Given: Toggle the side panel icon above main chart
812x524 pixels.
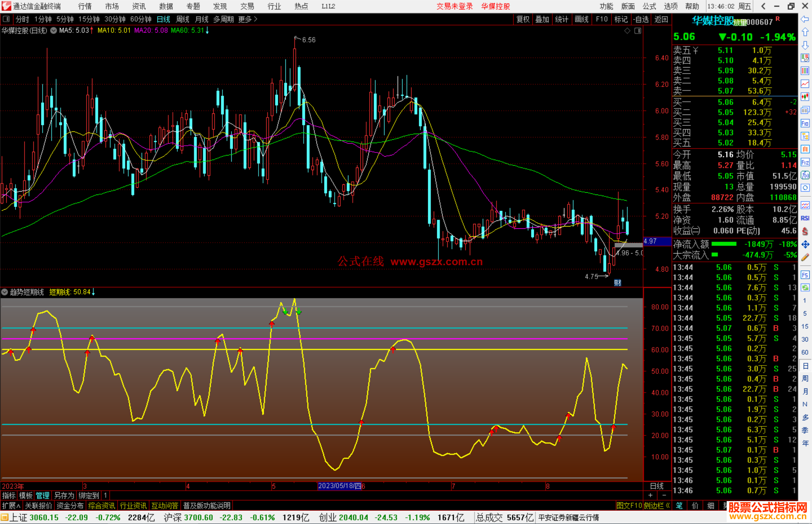Looking at the screenshot, I should coord(638,31).
